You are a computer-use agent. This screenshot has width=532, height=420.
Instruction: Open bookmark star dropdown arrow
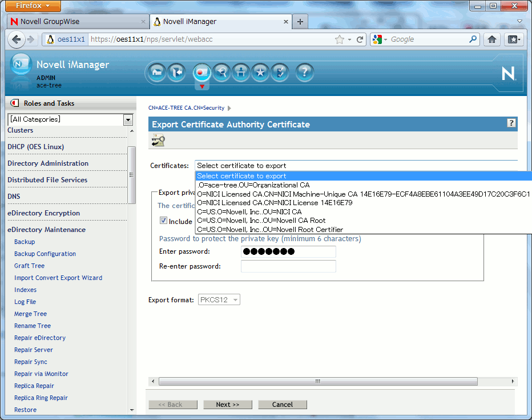tap(349, 40)
